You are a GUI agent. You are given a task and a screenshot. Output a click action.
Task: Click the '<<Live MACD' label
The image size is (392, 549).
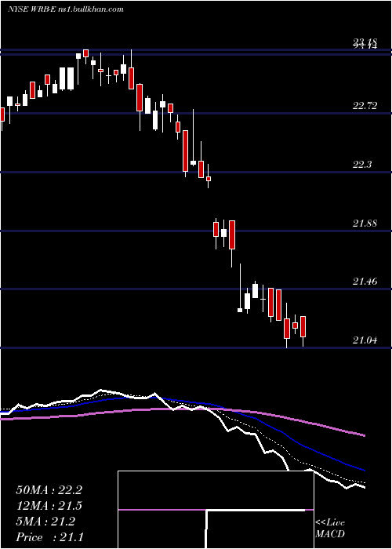click(x=330, y=528)
